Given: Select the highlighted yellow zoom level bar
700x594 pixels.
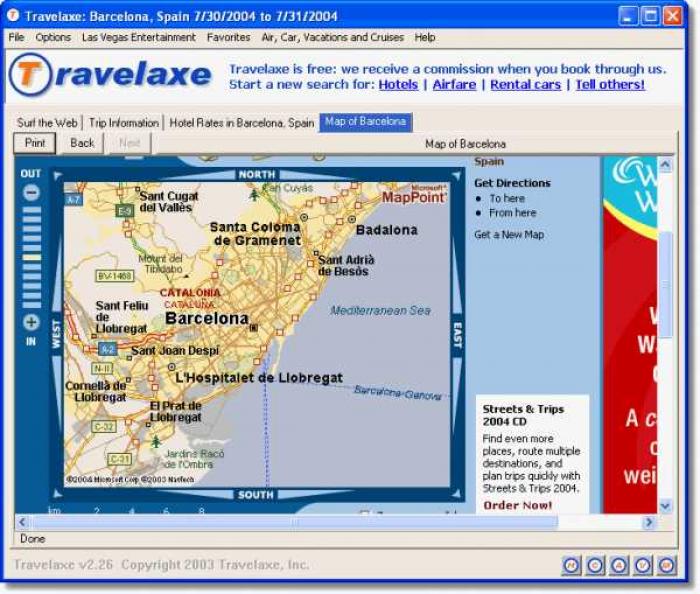Looking at the screenshot, I should click(x=31, y=257).
